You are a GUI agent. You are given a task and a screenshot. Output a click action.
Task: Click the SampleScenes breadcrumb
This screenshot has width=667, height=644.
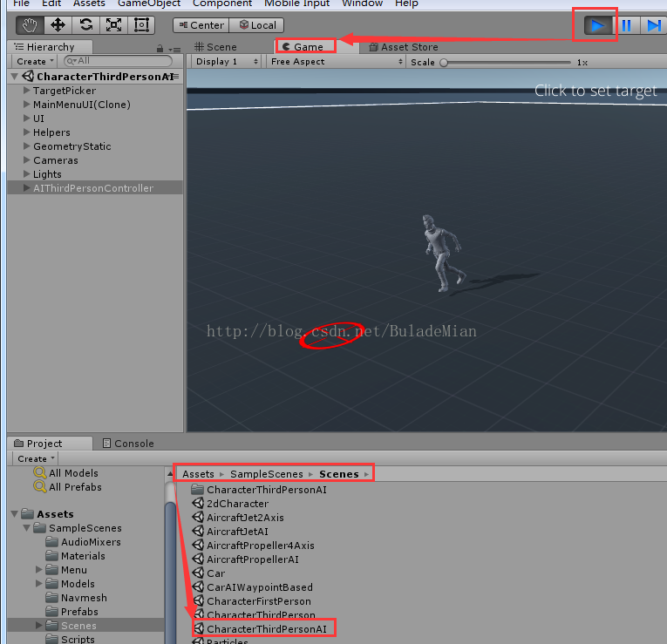(267, 474)
